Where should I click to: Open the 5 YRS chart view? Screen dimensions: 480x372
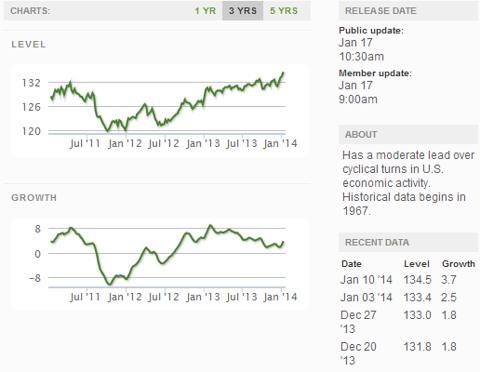point(284,11)
